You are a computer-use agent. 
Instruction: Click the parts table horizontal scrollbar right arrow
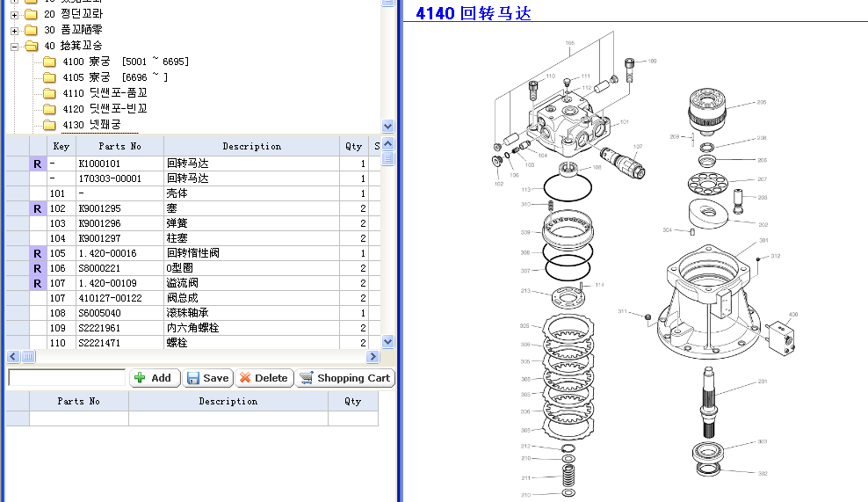(373, 357)
